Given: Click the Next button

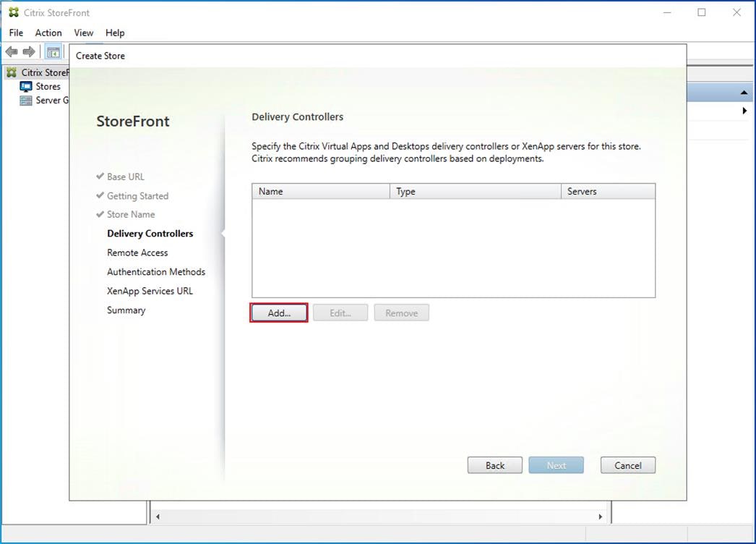Looking at the screenshot, I should pyautogui.click(x=556, y=465).
